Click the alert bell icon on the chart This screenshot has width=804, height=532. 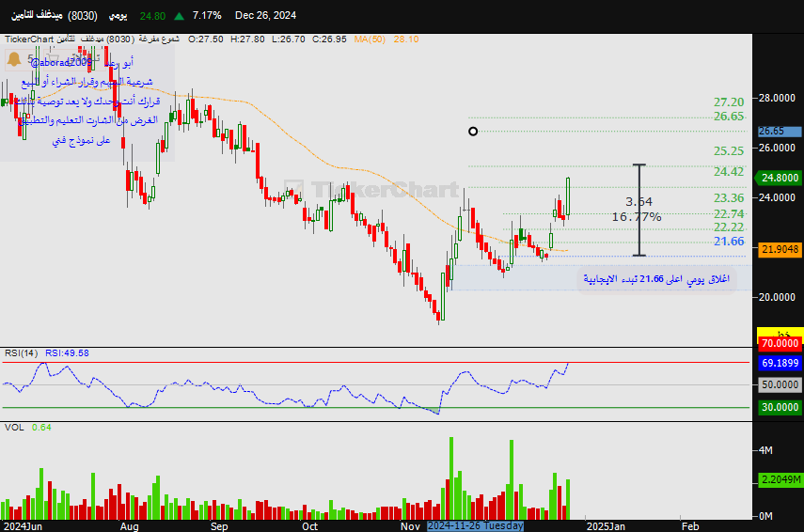[x=14, y=59]
